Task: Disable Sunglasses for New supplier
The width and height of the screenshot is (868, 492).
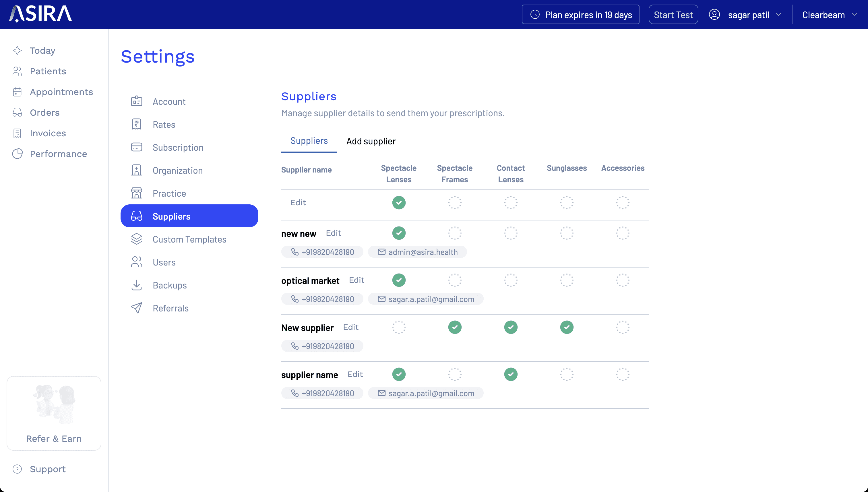Action: point(567,327)
